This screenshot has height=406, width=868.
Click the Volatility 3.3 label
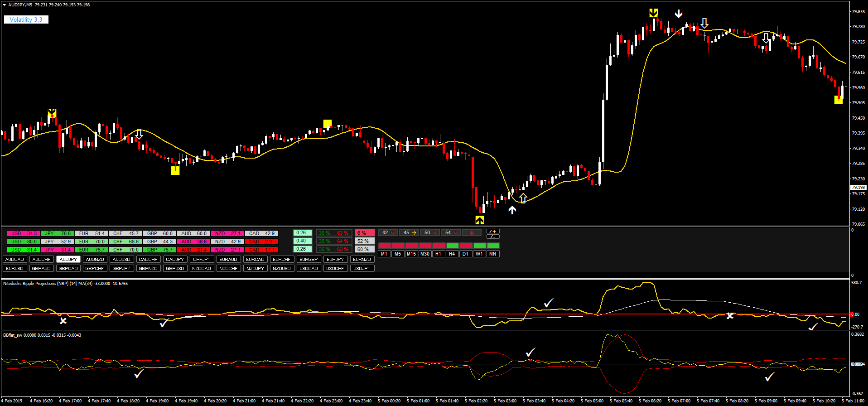[x=26, y=19]
